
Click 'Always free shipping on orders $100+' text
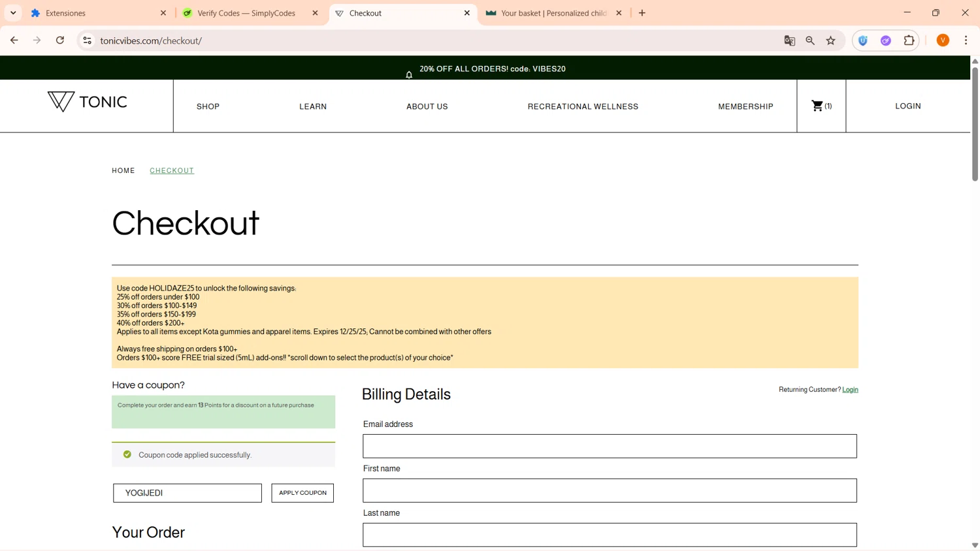177,349
